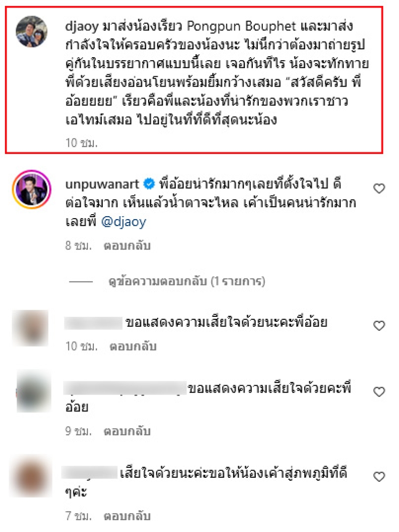
Task: Open the djaoy username in top comment
Action: tap(82, 26)
